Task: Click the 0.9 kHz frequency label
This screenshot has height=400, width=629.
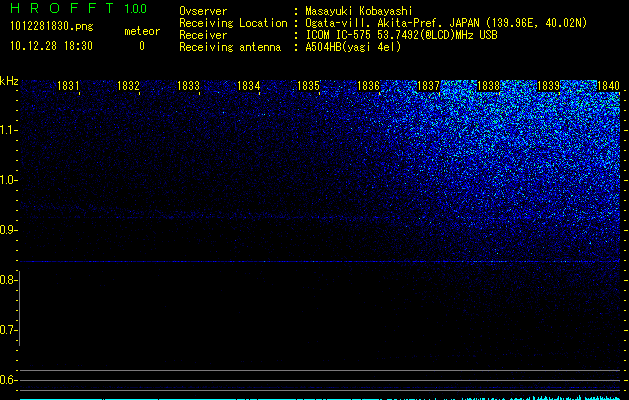Action: pyautogui.click(x=7, y=230)
